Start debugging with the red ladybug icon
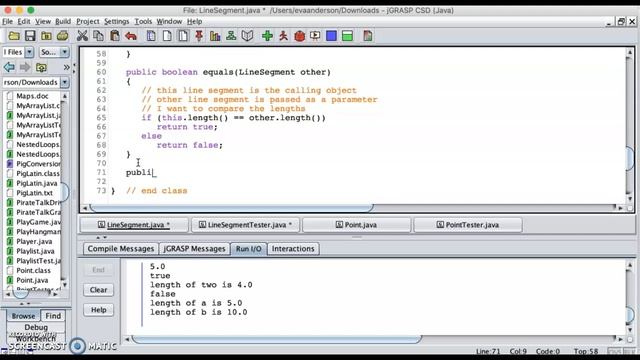The image size is (640, 360). point(300,36)
